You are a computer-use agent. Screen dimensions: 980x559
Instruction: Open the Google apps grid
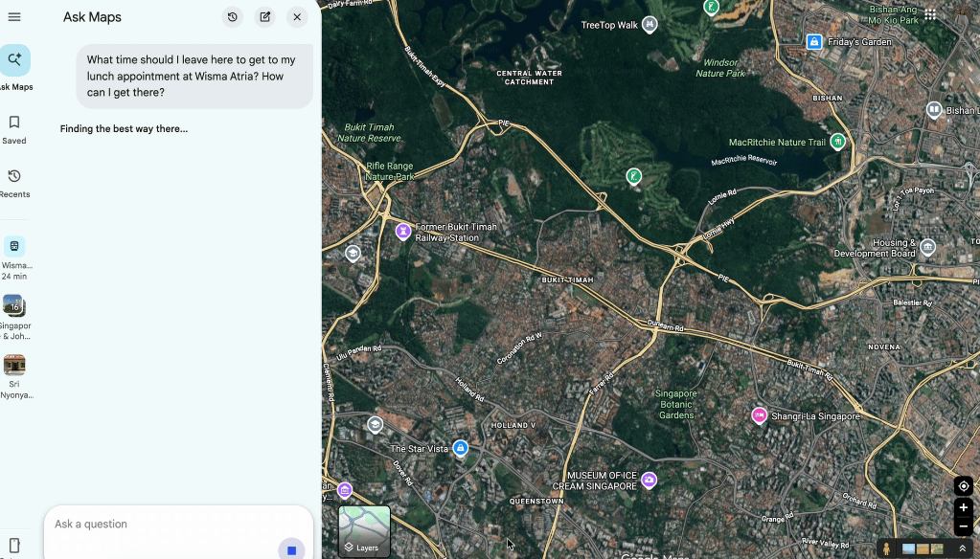pyautogui.click(x=930, y=15)
